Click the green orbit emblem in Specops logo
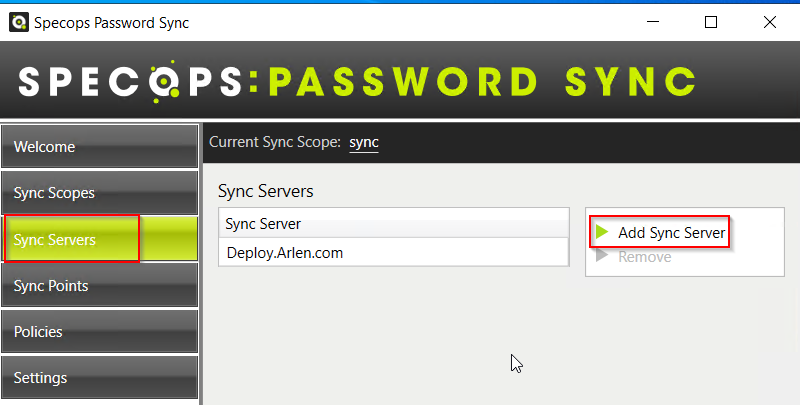800x405 pixels. coord(163,82)
